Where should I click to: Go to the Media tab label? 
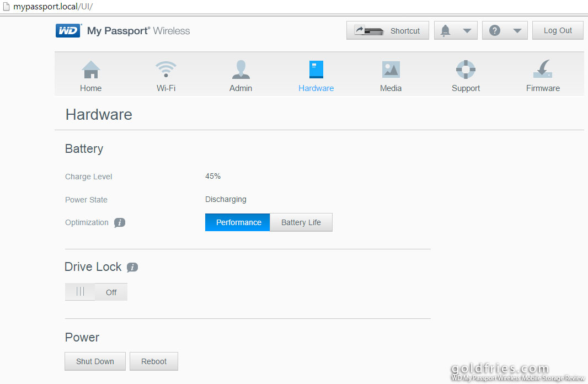(x=391, y=88)
